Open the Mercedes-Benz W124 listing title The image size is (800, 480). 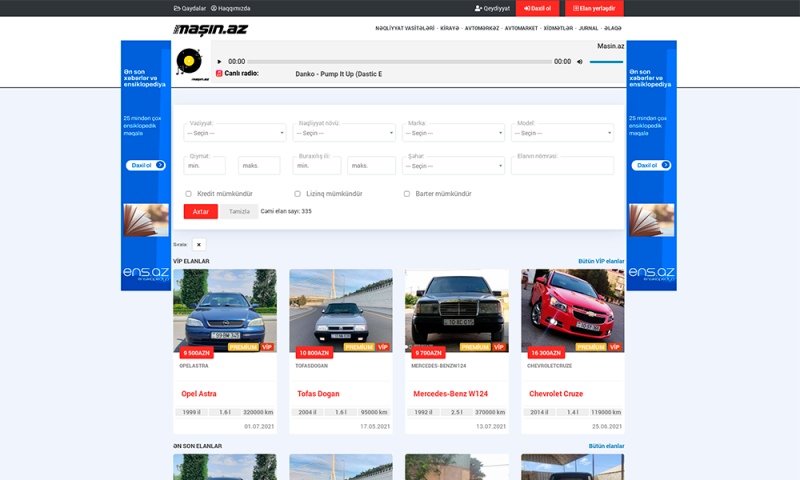tap(451, 394)
